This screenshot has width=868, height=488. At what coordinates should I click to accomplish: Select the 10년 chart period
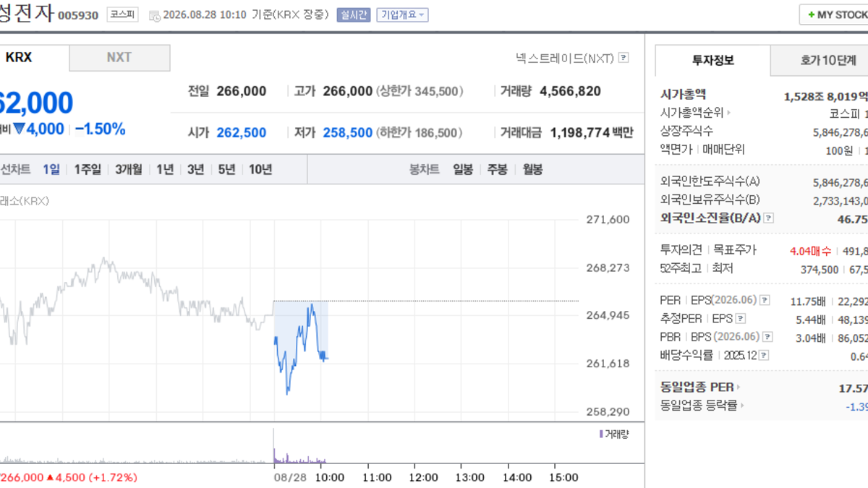pos(260,169)
